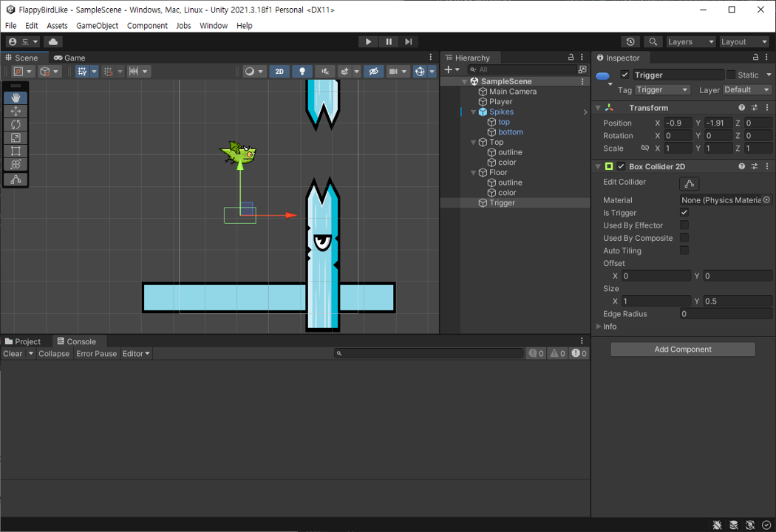Screen dimensions: 776x532
Task: Open the Tag dropdown
Action: [662, 89]
